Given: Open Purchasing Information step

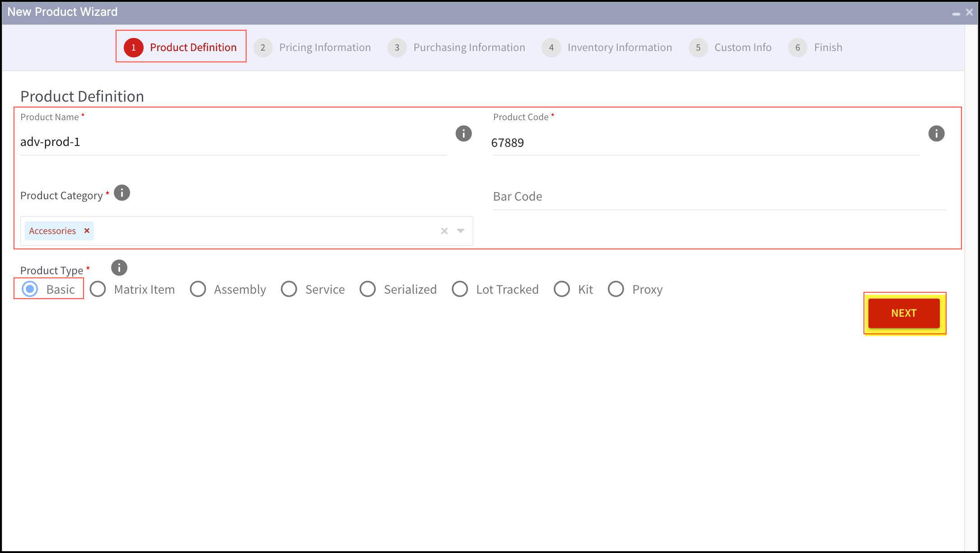Looking at the screenshot, I should tap(456, 47).
